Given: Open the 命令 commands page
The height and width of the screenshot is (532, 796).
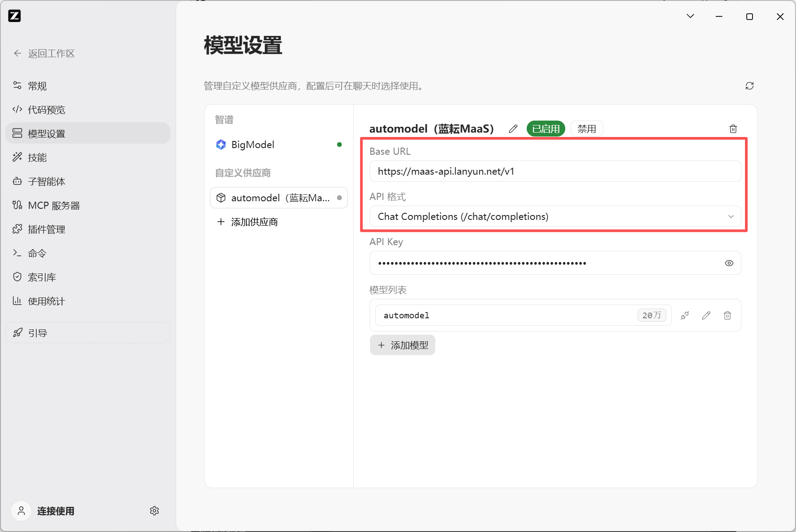Looking at the screenshot, I should pyautogui.click(x=88, y=253).
